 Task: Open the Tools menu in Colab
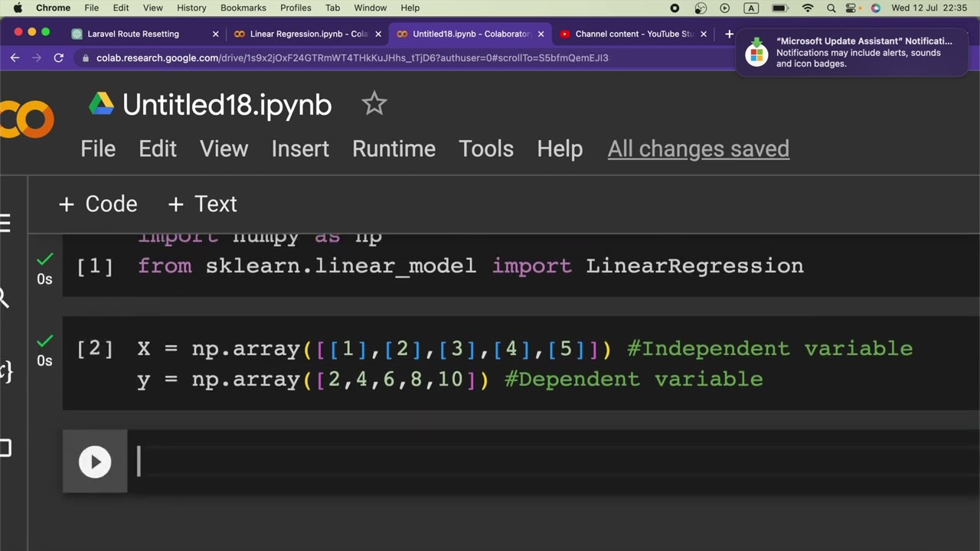pos(486,148)
